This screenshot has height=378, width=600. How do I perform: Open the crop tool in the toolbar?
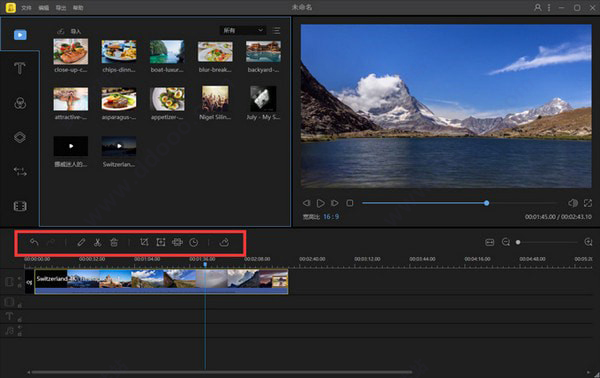(x=144, y=242)
